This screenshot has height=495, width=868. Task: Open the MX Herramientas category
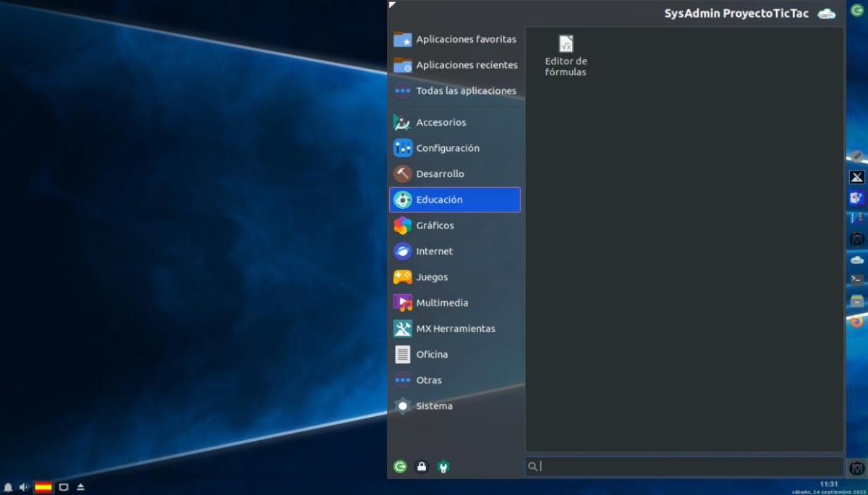(455, 329)
